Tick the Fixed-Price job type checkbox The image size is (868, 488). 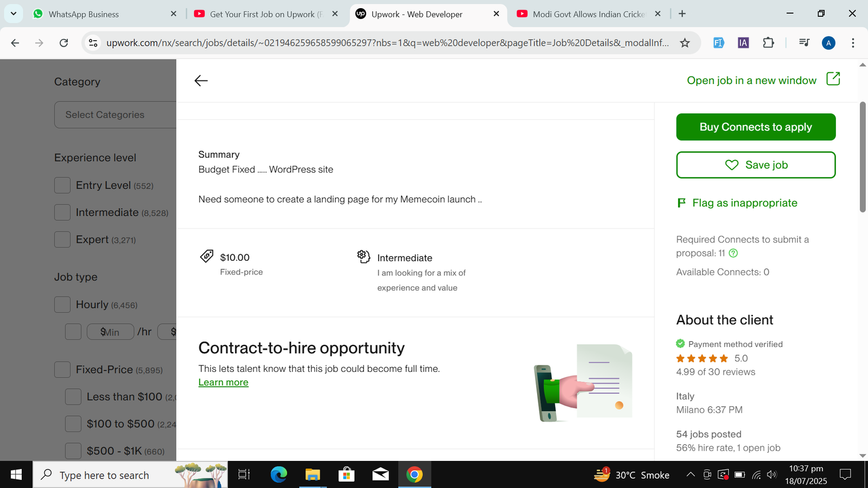click(x=62, y=370)
